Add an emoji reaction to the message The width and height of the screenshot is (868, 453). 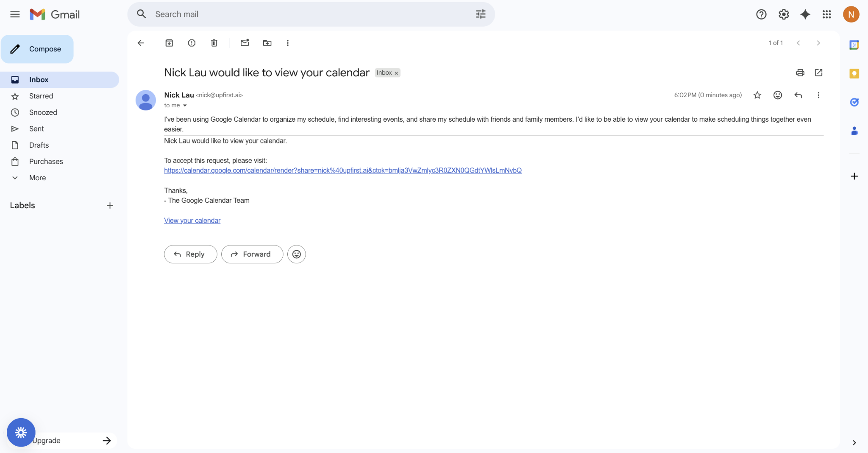(778, 95)
